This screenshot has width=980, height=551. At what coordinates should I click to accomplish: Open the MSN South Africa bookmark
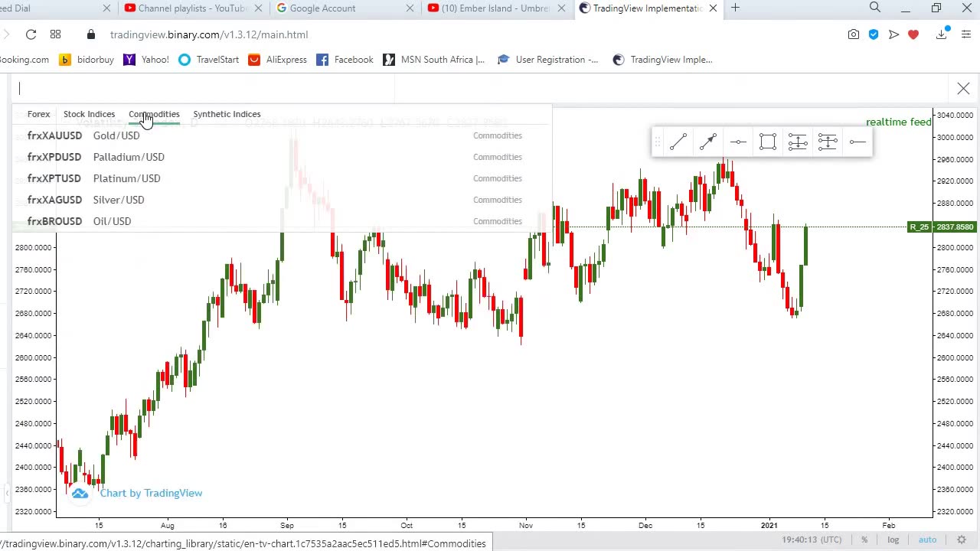pos(434,60)
